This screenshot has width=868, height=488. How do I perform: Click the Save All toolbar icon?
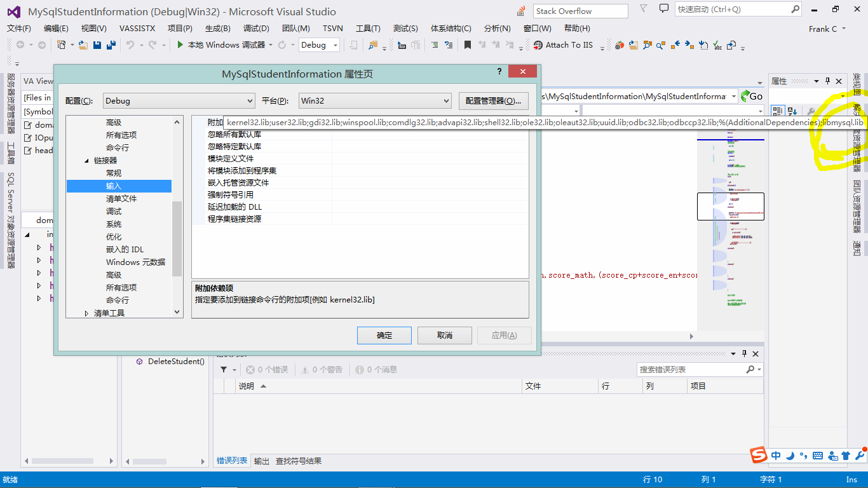point(111,45)
